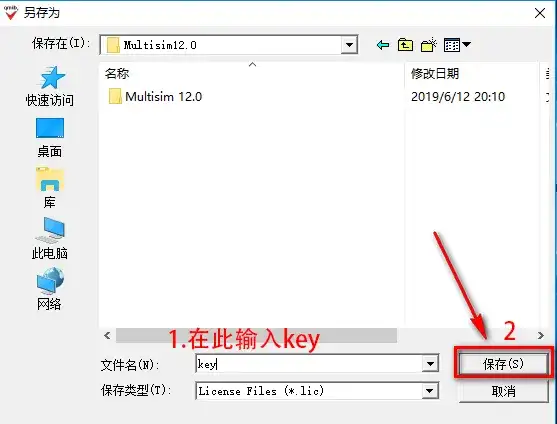The image size is (557, 424).
Task: Create a new folder icon
Action: (x=428, y=45)
